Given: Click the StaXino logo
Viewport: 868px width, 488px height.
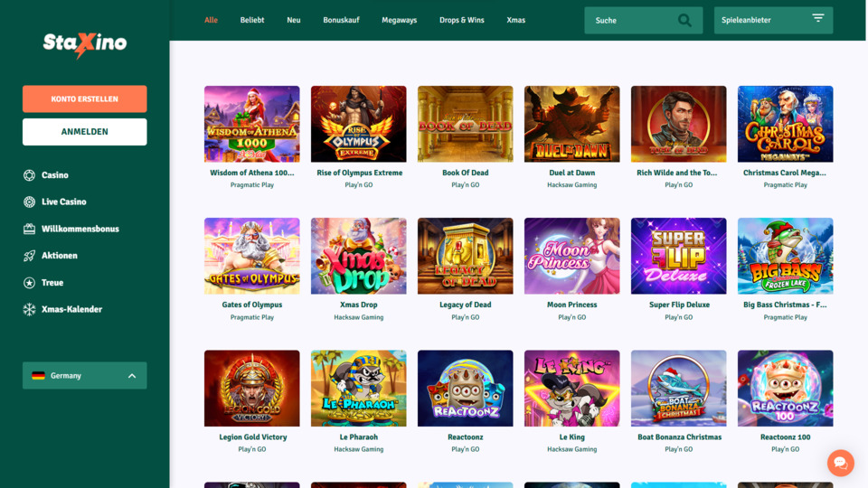Looking at the screenshot, I should tap(85, 45).
